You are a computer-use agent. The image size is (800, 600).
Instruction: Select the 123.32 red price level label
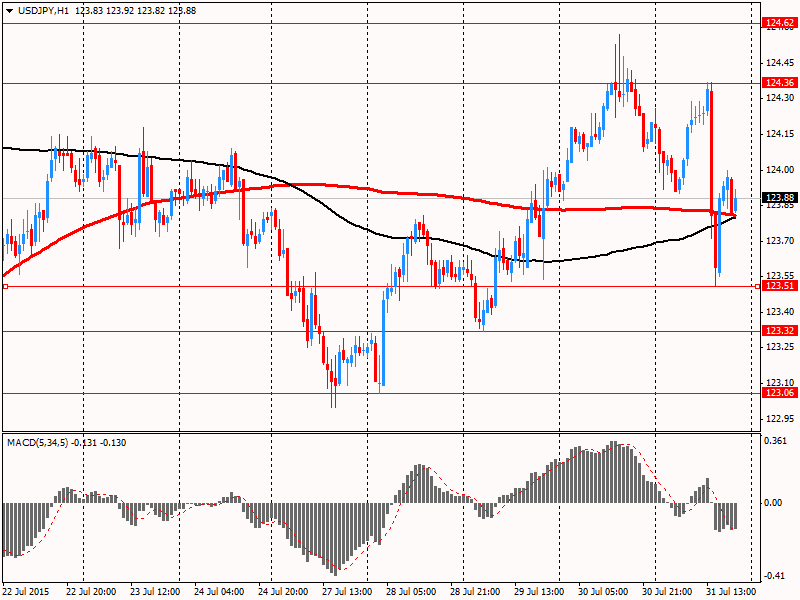click(780, 331)
